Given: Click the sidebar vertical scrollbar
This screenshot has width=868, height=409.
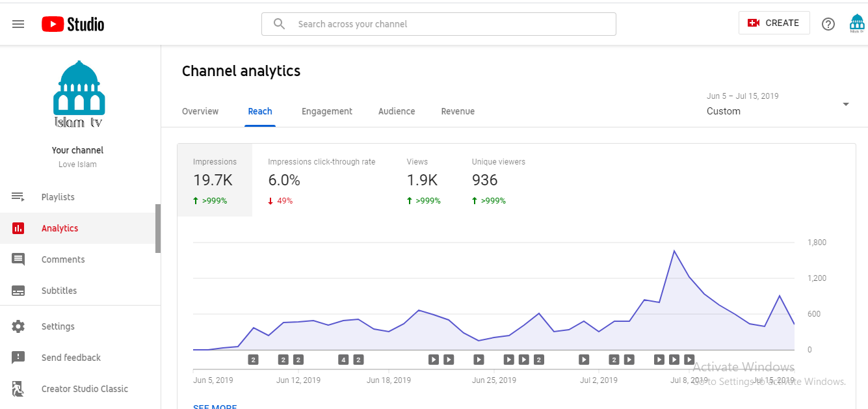Looking at the screenshot, I should (157, 228).
